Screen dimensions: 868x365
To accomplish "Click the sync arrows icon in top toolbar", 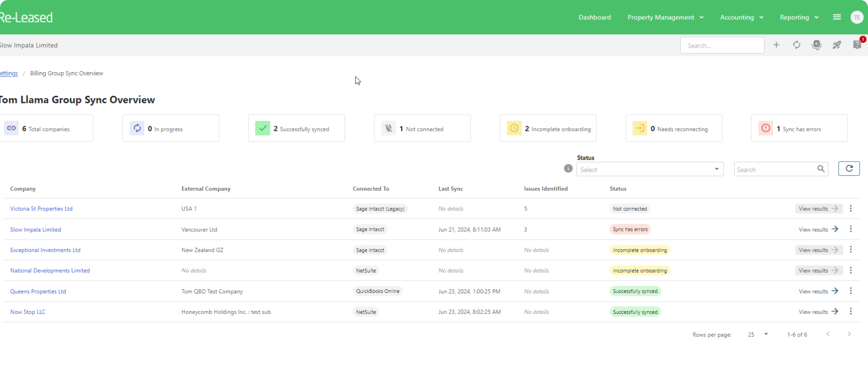I will [796, 45].
